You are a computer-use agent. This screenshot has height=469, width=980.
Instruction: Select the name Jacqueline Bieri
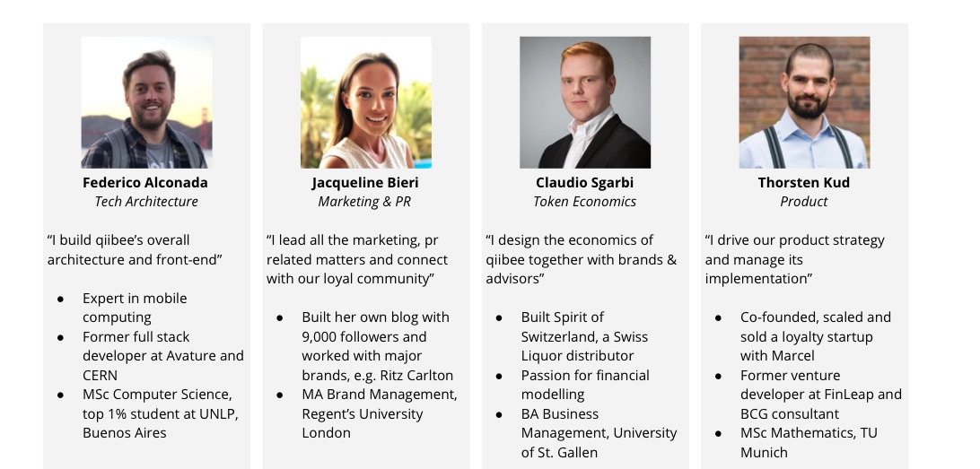tap(365, 183)
